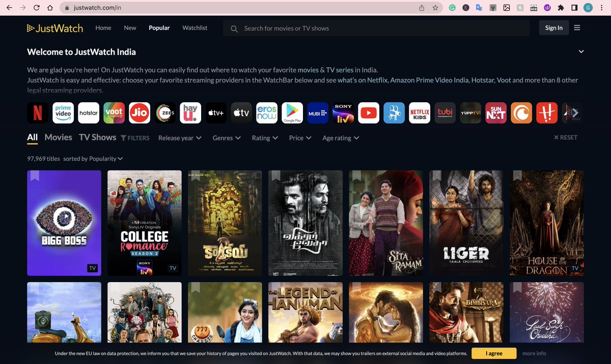Click the JustWatch logo
Screen dimensions: 611x364
55,28
